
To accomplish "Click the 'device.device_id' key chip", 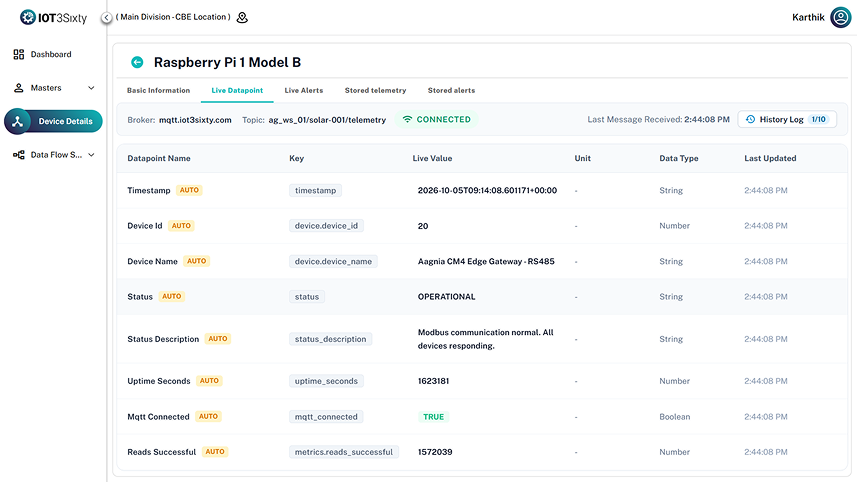I will pos(326,226).
